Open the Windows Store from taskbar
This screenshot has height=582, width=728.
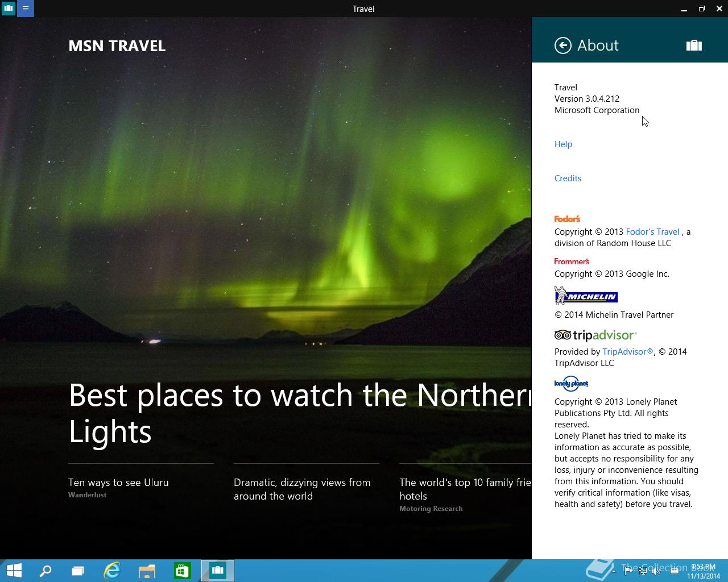click(182, 571)
